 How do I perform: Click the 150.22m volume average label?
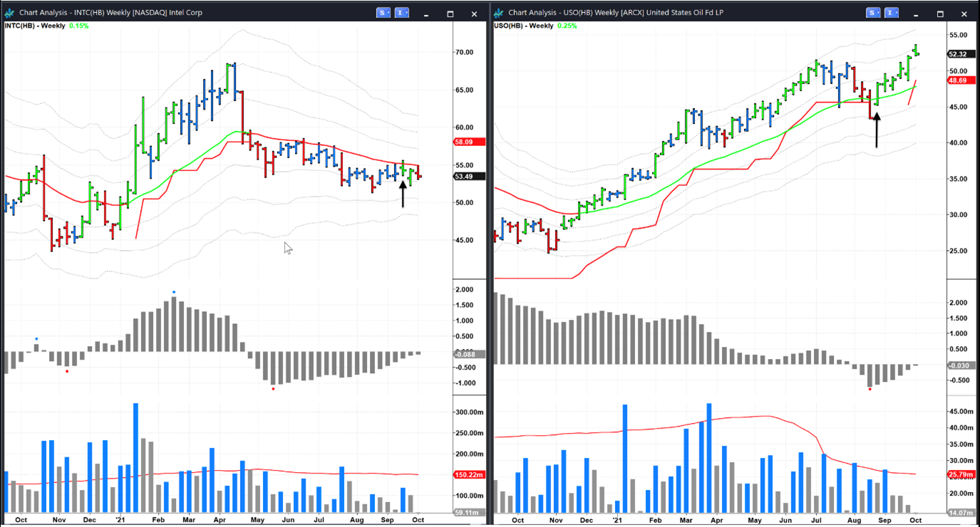469,475
